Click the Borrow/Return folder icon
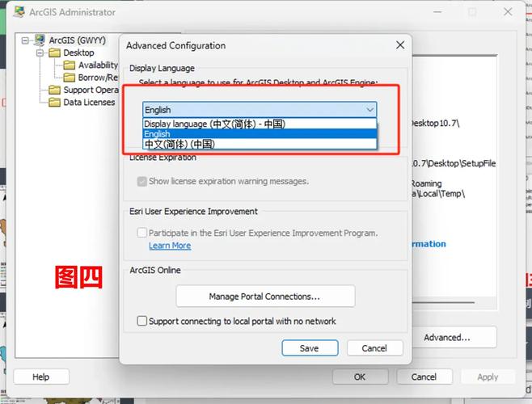The height and width of the screenshot is (404, 532). tap(70, 78)
